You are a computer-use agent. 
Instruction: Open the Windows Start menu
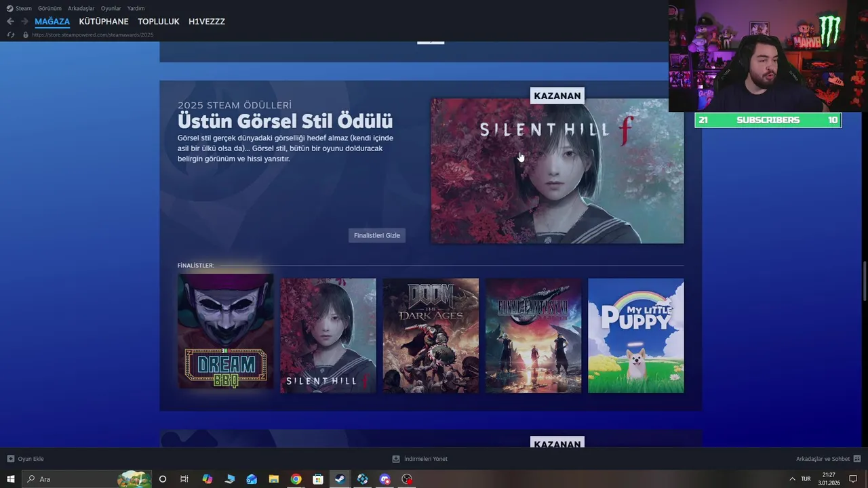click(x=11, y=479)
